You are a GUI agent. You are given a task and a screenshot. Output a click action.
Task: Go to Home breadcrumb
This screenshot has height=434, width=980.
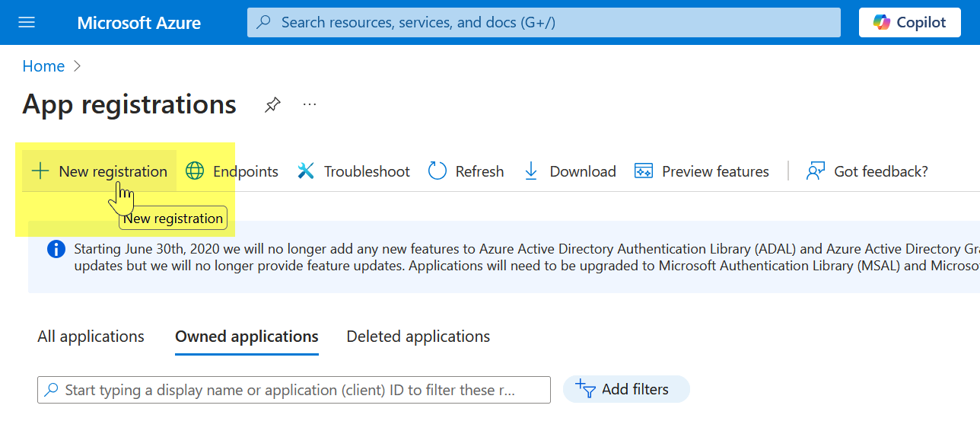pyautogui.click(x=43, y=66)
